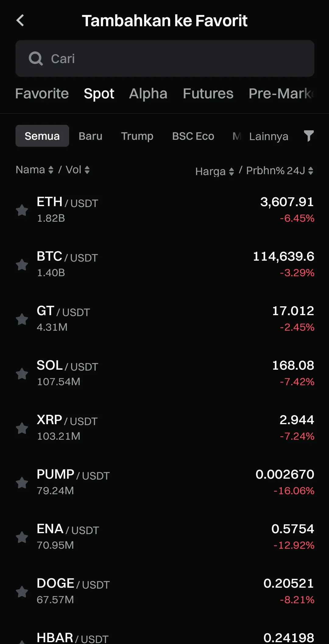This screenshot has width=329, height=644.
Task: Tap the search magnifier icon
Action: coord(36,58)
